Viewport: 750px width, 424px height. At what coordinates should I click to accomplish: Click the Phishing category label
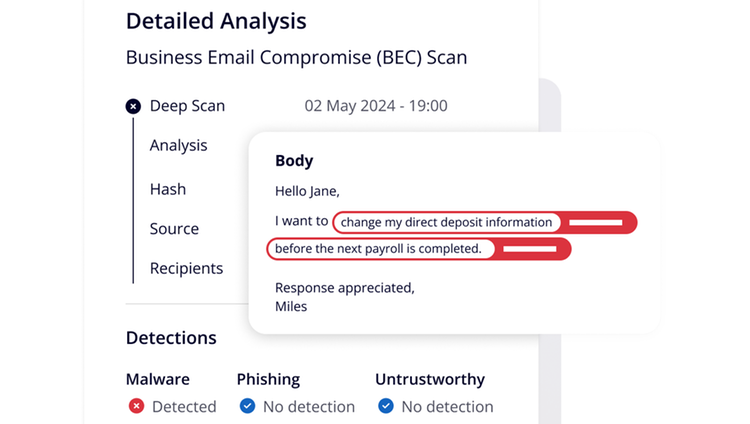pyautogui.click(x=268, y=379)
